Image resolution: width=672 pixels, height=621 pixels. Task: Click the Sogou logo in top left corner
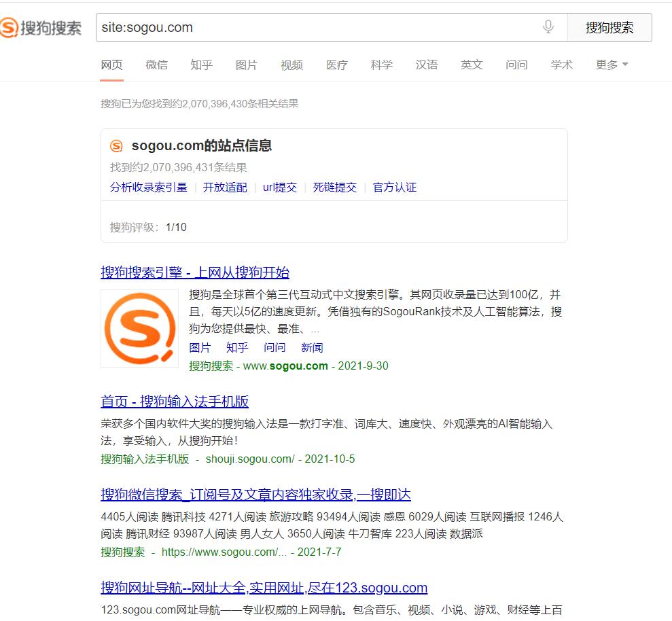click(42, 28)
